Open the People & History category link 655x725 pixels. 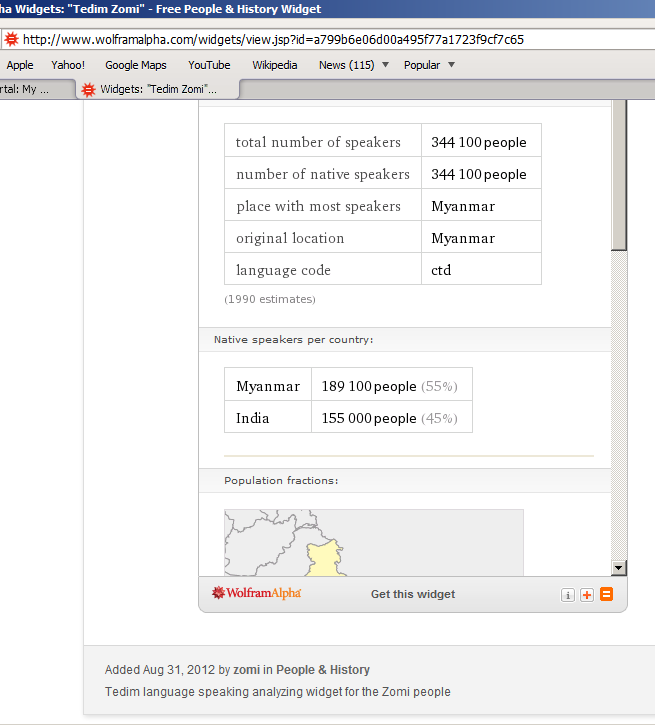pos(323,670)
